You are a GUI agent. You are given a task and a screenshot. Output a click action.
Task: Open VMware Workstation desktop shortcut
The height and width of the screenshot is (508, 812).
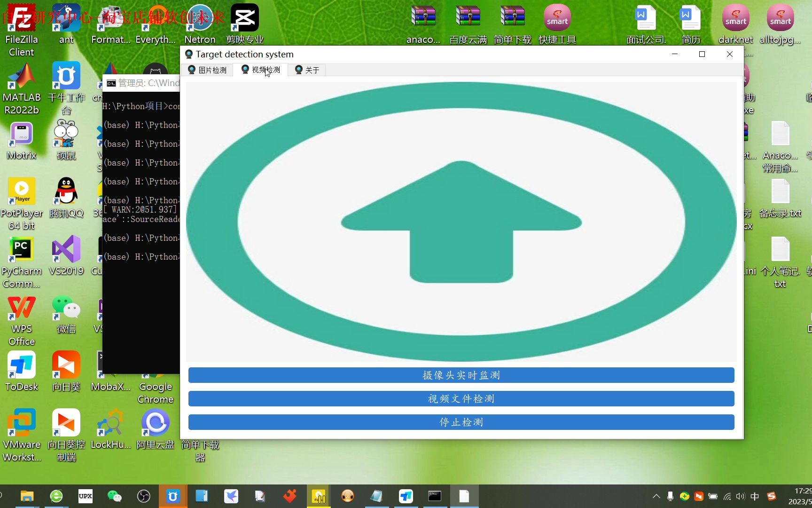pos(22,436)
